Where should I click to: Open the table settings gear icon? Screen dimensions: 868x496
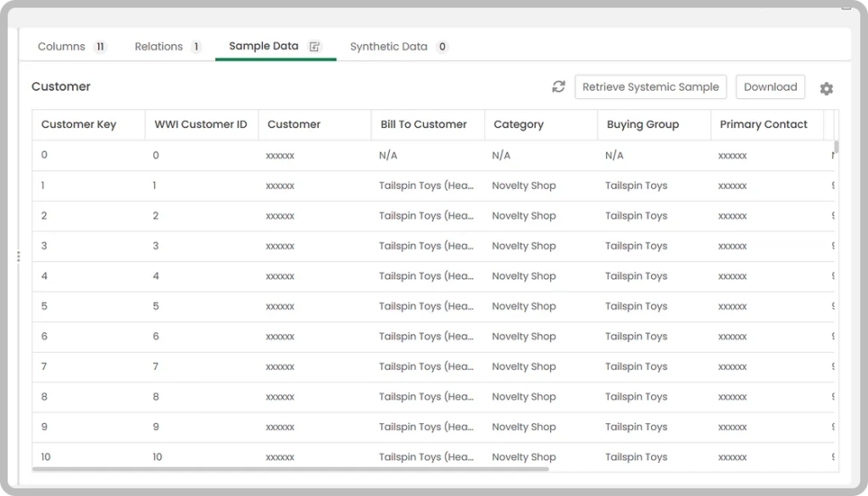tap(826, 88)
